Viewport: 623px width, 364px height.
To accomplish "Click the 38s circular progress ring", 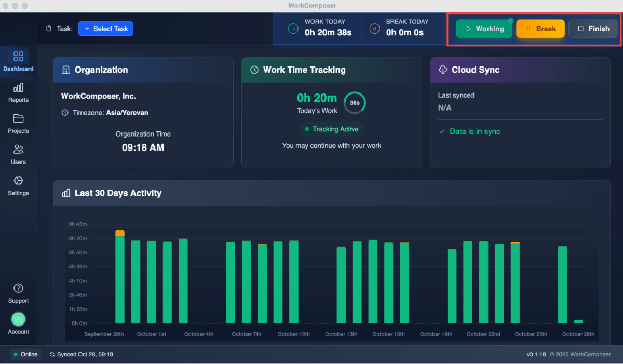I will (355, 103).
